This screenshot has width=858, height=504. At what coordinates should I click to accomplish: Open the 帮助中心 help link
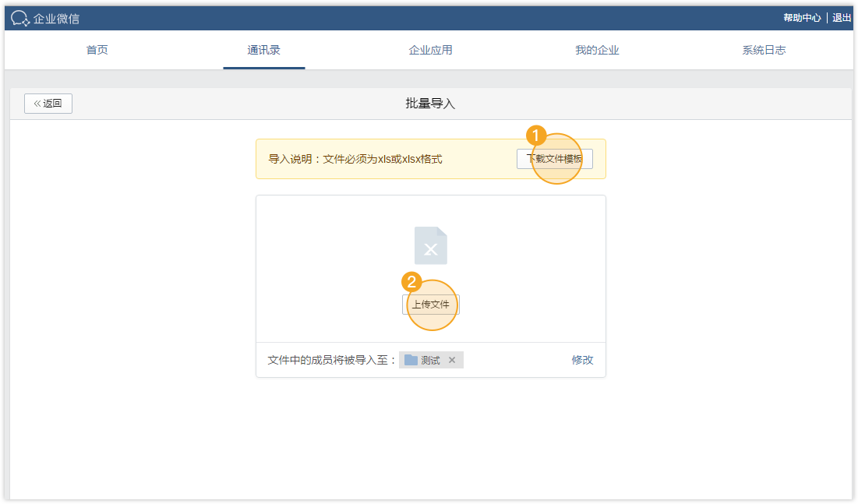click(802, 18)
